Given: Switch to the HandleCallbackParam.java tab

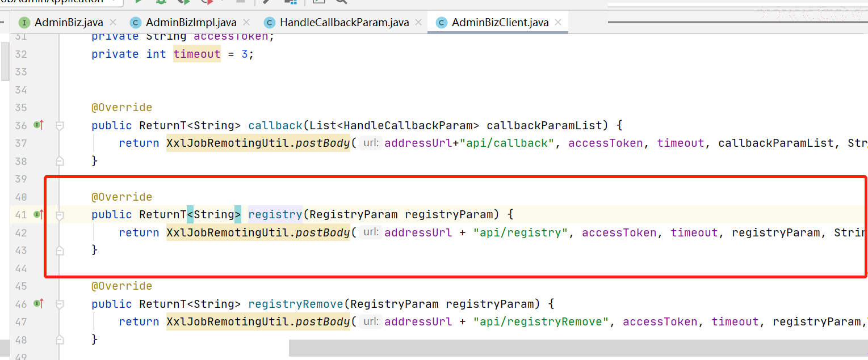Looking at the screenshot, I should pyautogui.click(x=344, y=23).
